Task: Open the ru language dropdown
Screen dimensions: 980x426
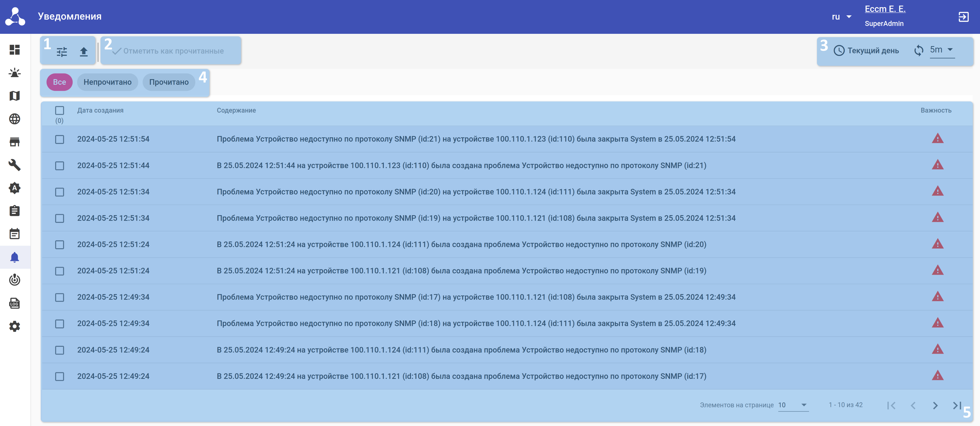Action: click(x=841, y=17)
